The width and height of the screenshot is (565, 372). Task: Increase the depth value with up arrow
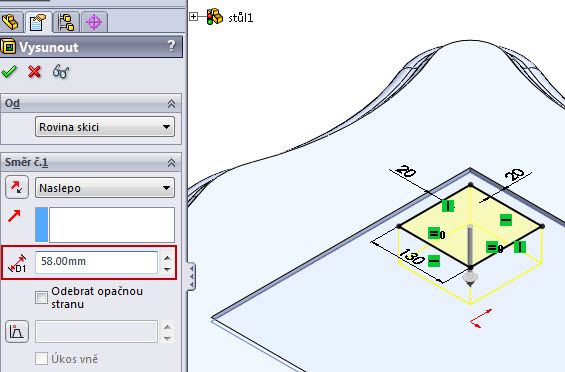[x=167, y=257]
